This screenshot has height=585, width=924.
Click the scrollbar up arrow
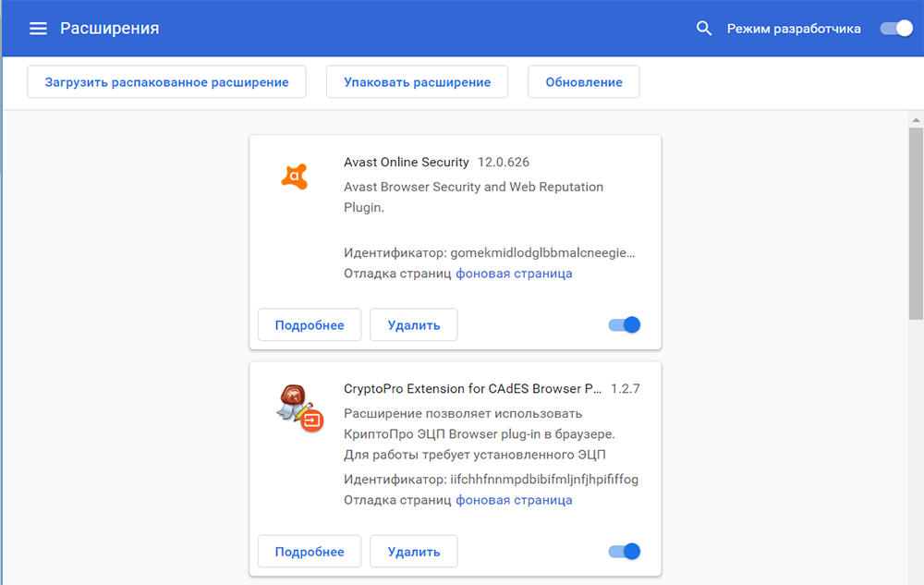(x=915, y=119)
